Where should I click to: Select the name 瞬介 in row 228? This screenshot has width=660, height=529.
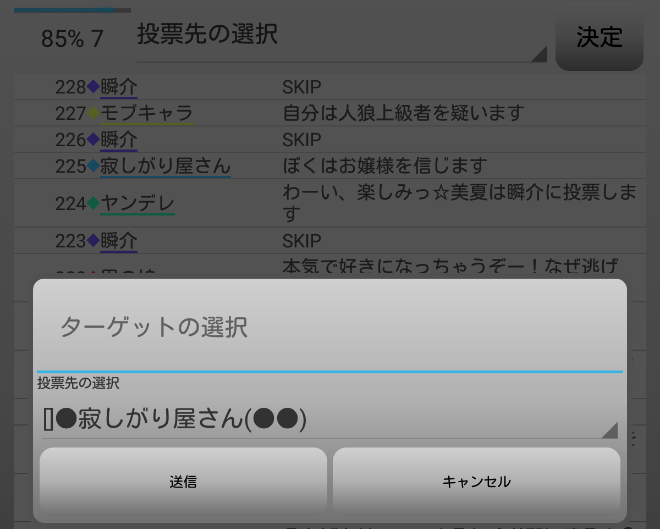[119, 87]
